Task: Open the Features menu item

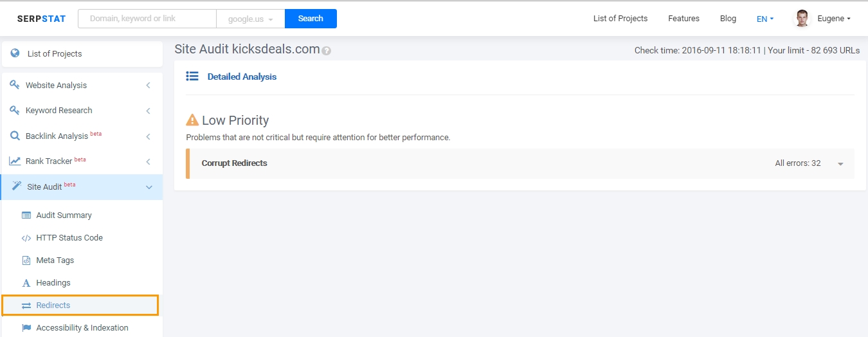Action: tap(683, 19)
